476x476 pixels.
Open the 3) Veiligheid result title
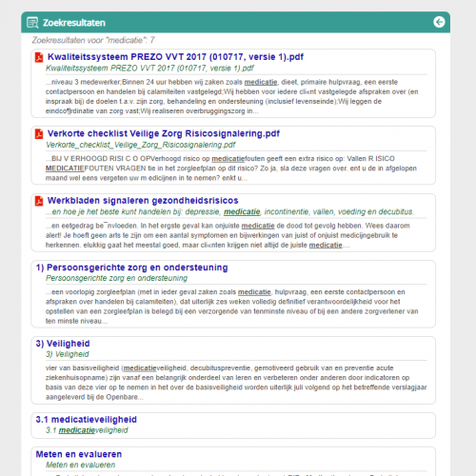63,344
